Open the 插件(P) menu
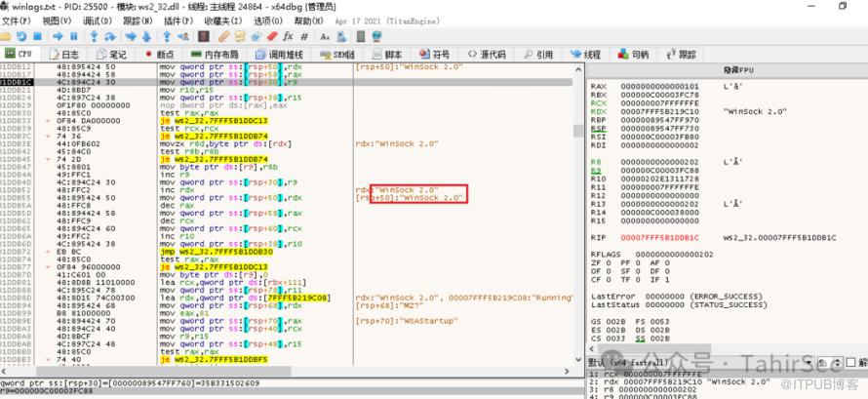868x399 pixels. (178, 20)
